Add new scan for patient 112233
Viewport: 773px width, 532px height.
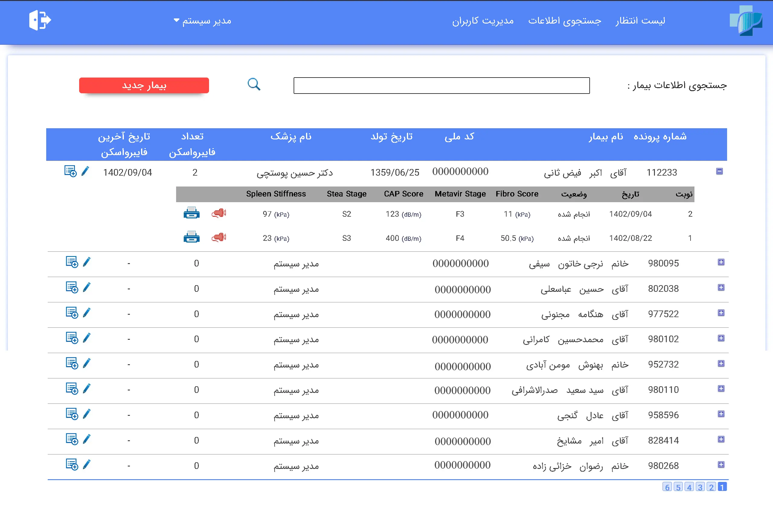click(x=70, y=171)
